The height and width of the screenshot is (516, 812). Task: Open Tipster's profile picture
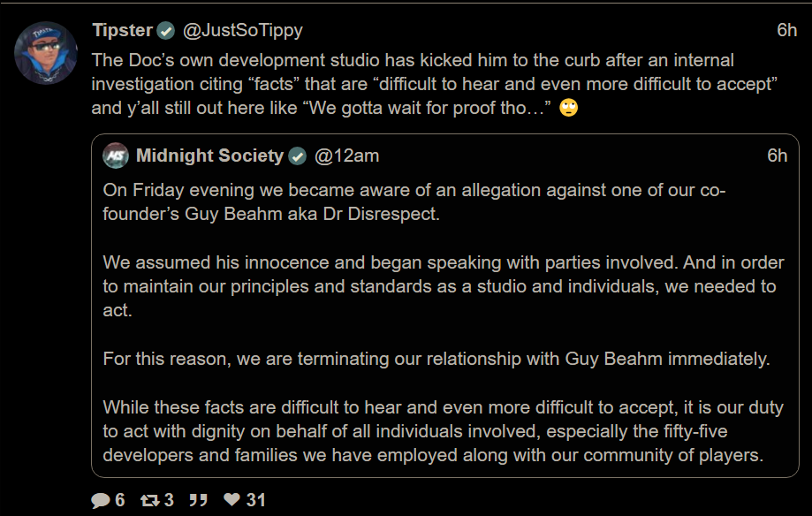tap(44, 53)
